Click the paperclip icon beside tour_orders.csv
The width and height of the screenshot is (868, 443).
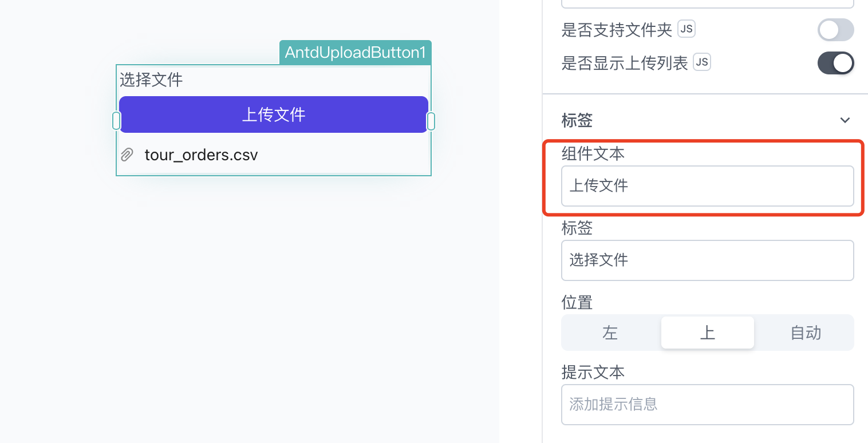(x=127, y=155)
